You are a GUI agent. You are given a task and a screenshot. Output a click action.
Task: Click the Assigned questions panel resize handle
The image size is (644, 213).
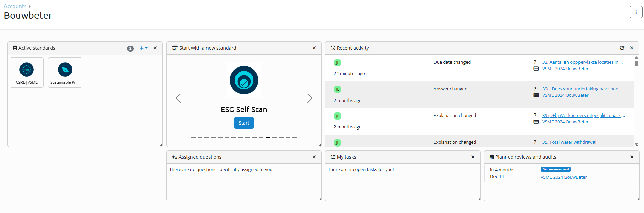(320, 199)
